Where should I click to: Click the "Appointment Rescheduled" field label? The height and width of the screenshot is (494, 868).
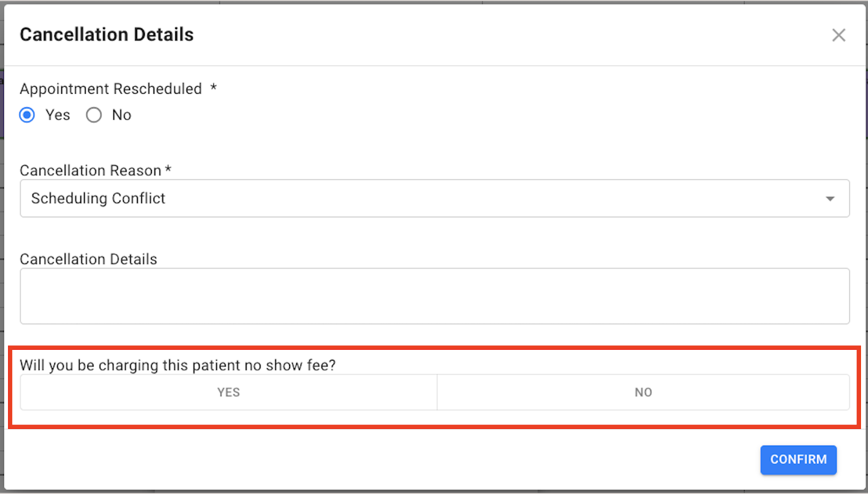coord(111,89)
